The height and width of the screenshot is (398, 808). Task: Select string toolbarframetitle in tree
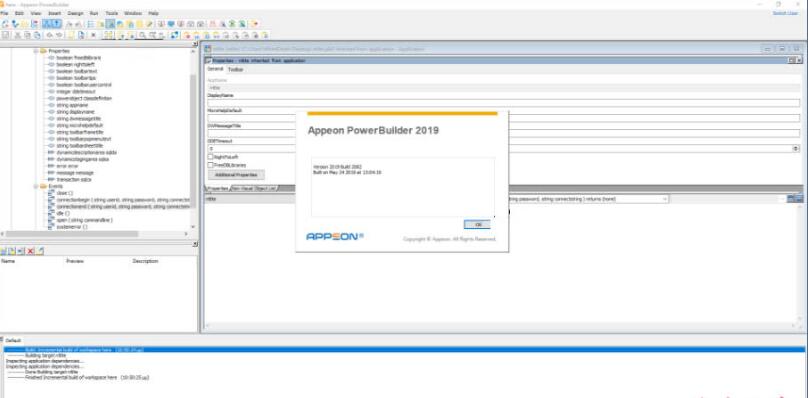coord(80,132)
